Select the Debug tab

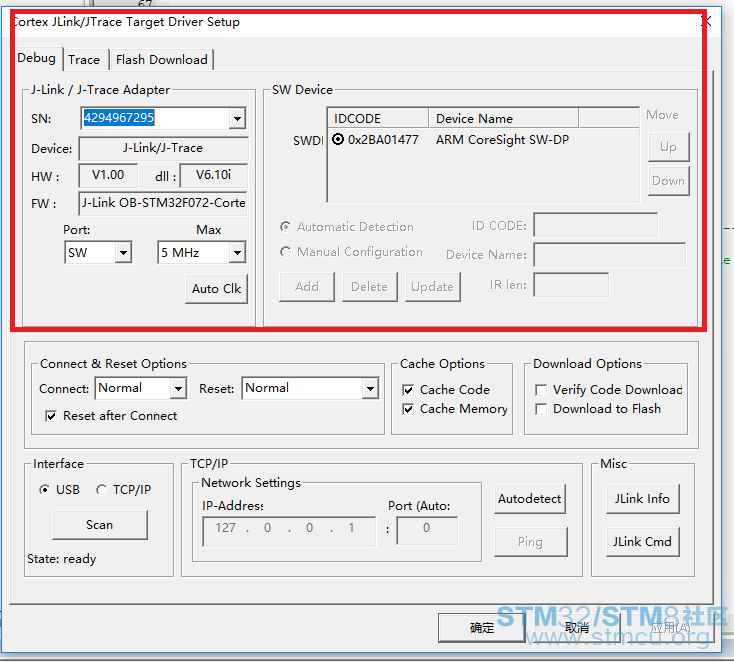(37, 58)
